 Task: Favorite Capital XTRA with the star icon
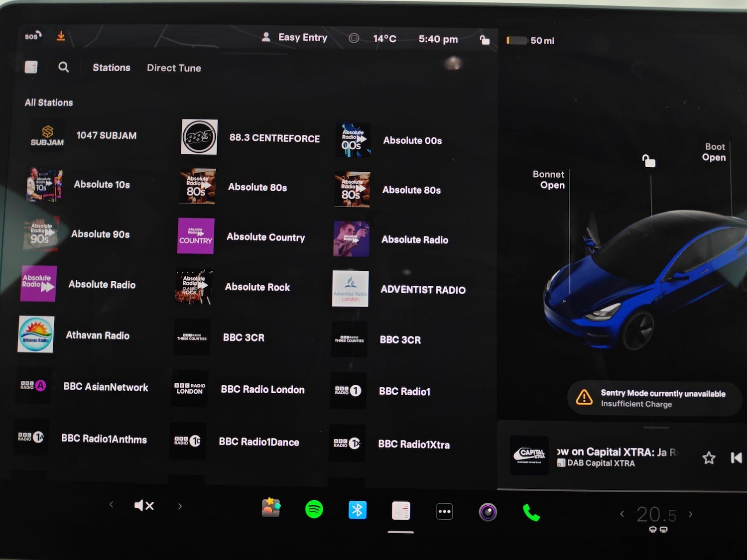point(709,457)
